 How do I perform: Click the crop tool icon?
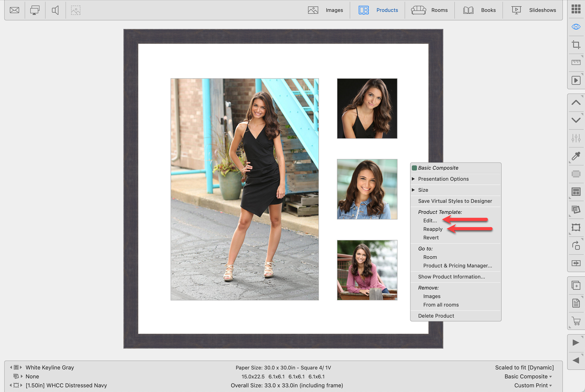[x=576, y=45]
